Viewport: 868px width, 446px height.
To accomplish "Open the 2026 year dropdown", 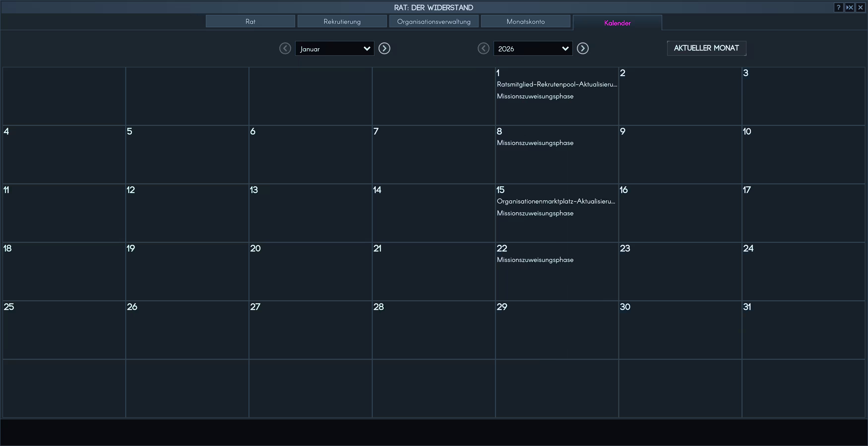I will click(x=533, y=49).
